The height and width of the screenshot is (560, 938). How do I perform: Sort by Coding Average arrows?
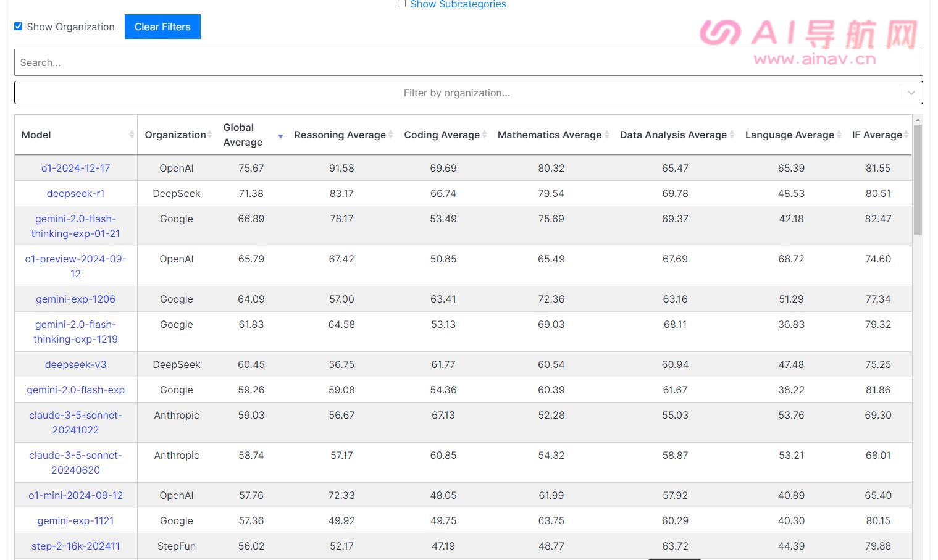(484, 135)
